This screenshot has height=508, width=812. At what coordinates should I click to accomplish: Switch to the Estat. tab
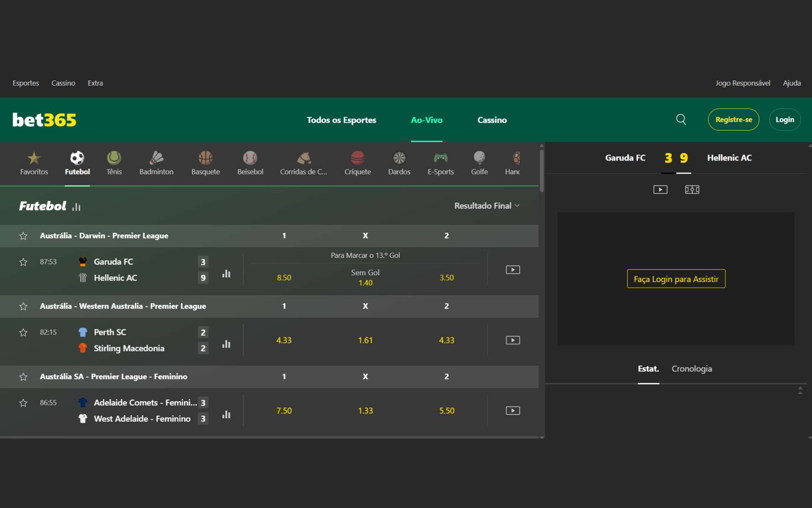pyautogui.click(x=648, y=369)
